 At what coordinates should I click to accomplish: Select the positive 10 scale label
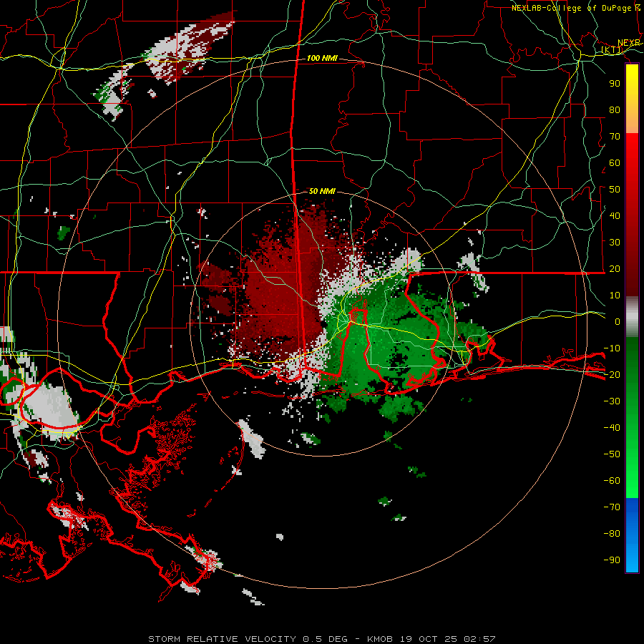point(615,296)
